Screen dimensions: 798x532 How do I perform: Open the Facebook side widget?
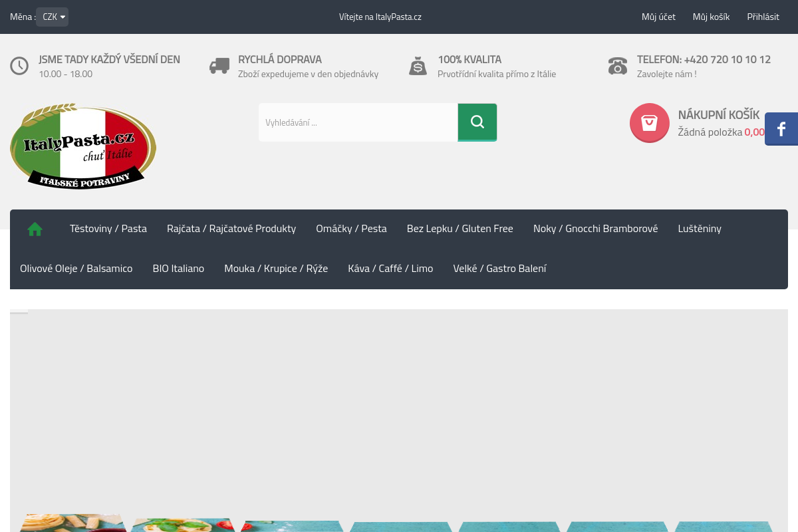781,129
